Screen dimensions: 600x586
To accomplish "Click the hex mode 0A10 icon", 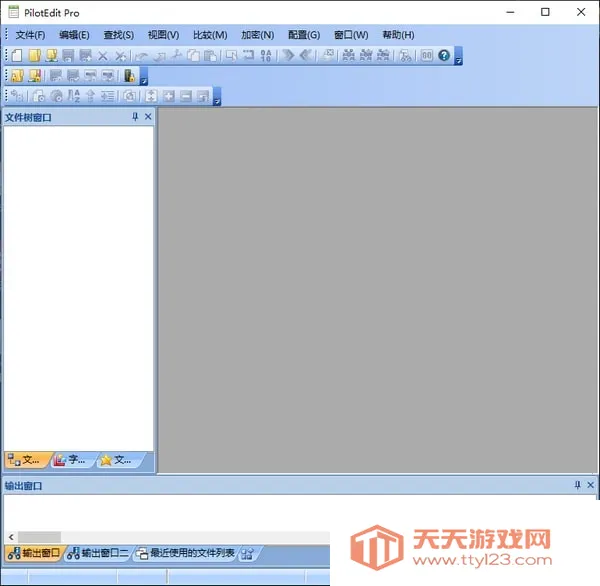I will 265,56.
